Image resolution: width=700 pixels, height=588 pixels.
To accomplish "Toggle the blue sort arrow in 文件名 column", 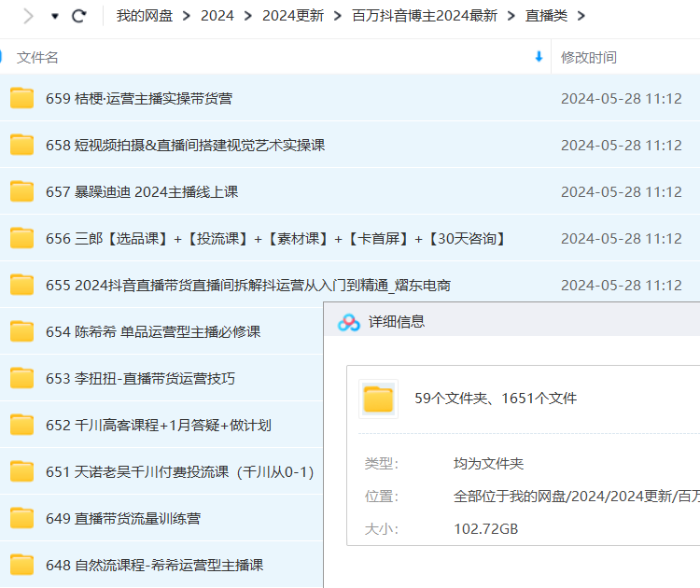I will [x=539, y=57].
